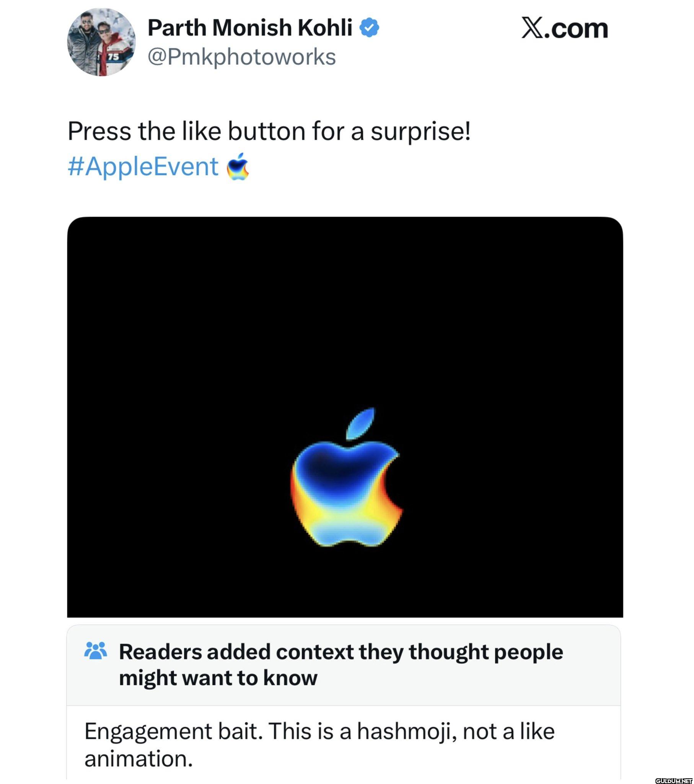
Task: Open Parth Monish Kohli's profile avatar
Action: point(101,42)
